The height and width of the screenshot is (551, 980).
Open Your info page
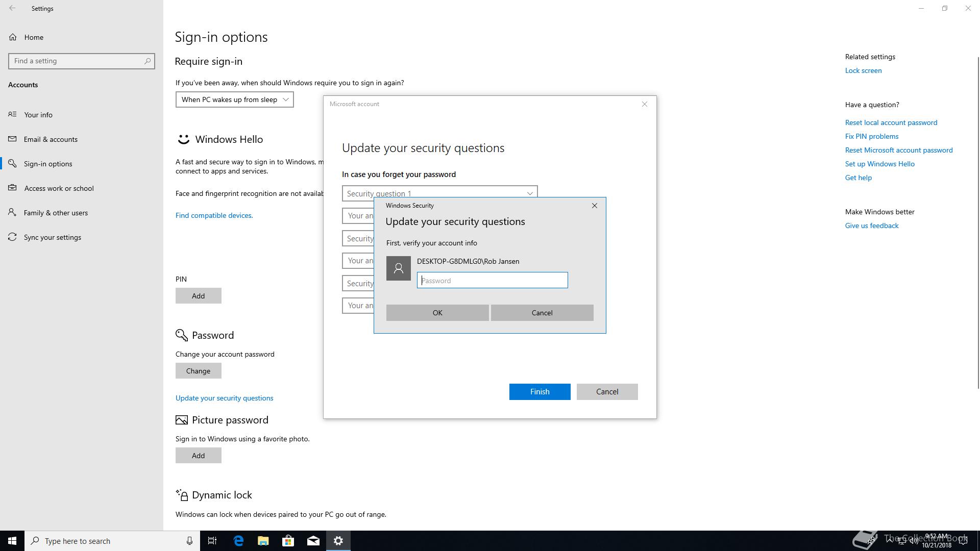82,115
